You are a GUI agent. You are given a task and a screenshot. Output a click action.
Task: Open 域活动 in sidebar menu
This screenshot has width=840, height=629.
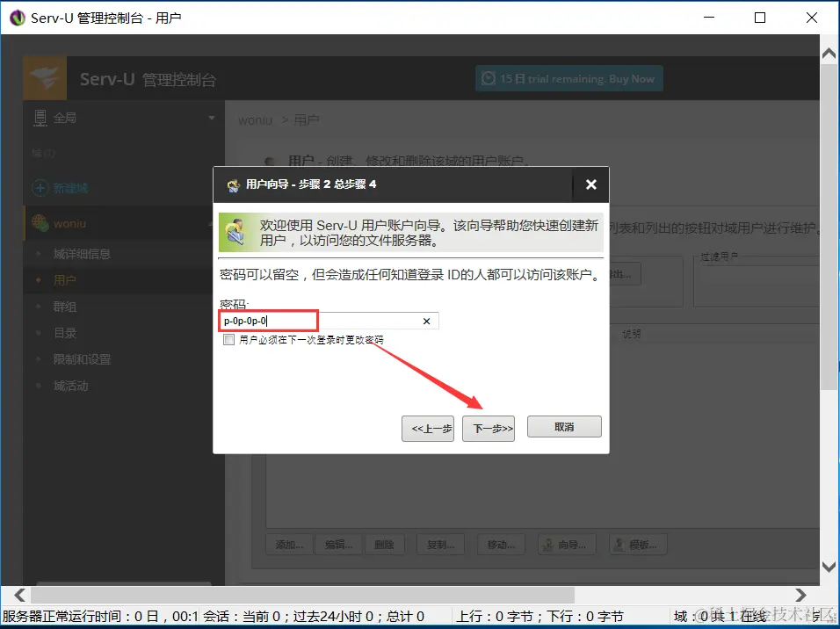(x=70, y=386)
